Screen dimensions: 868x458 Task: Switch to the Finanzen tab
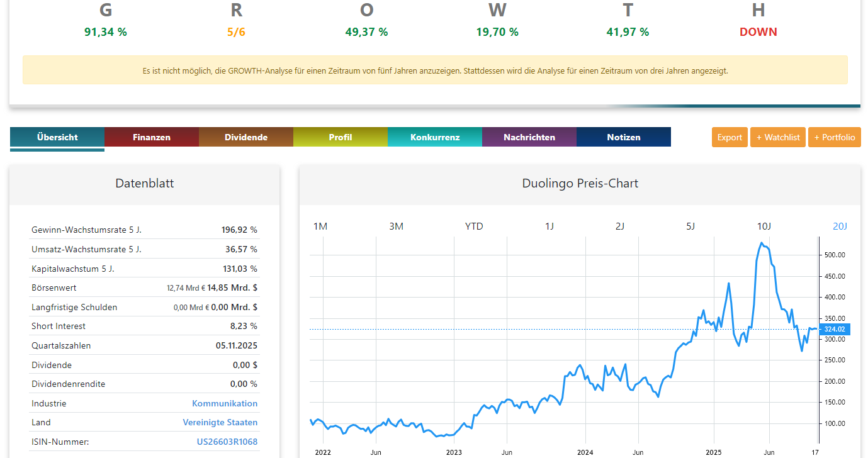coord(151,137)
